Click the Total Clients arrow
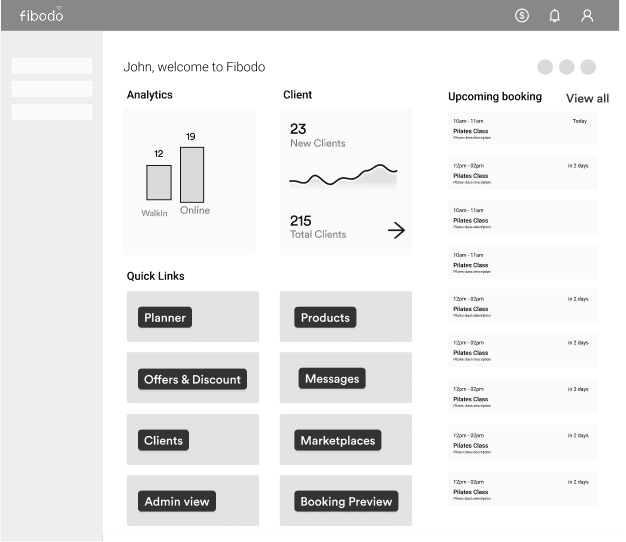 coord(396,230)
